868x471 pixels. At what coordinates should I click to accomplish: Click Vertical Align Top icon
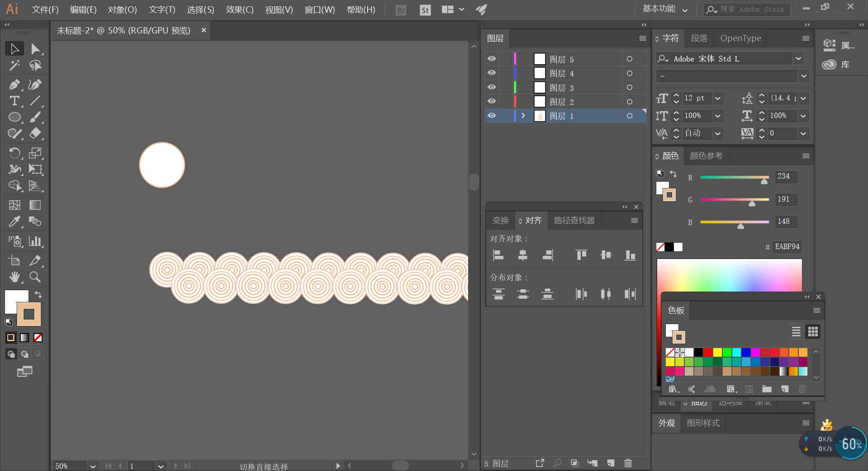pyautogui.click(x=581, y=255)
